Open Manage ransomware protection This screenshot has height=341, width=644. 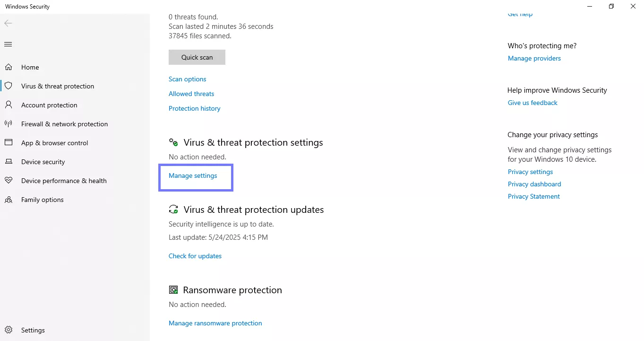coord(215,323)
